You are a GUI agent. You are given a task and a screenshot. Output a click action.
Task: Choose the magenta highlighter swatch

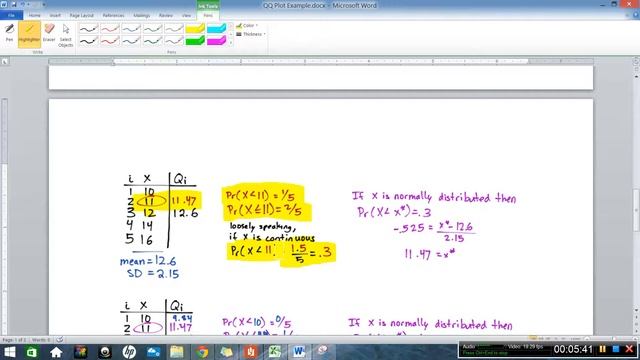tap(216, 40)
